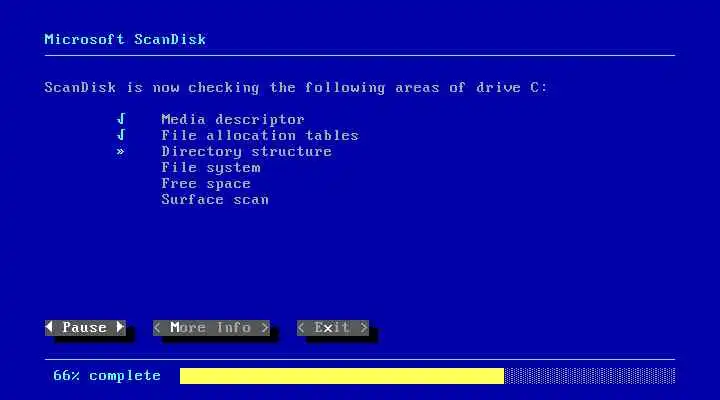Viewport: 720px width, 400px height.
Task: Click the "Free space" item
Action: [206, 184]
